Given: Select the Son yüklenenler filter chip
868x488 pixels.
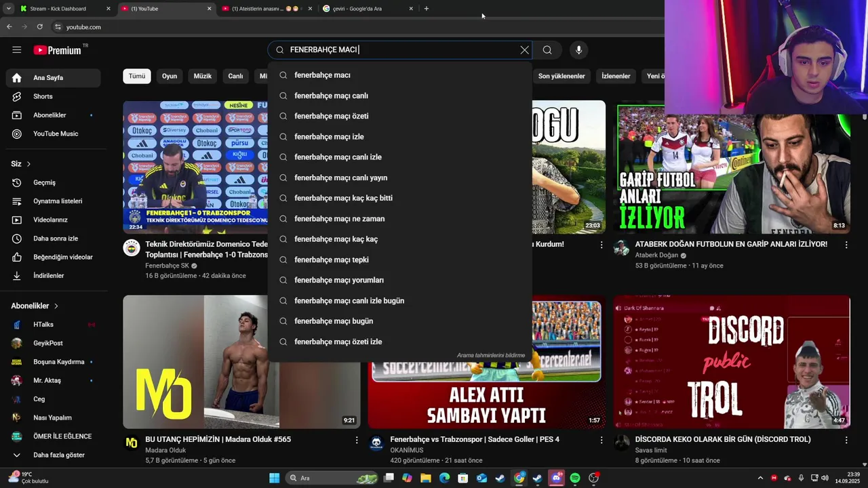Looking at the screenshot, I should pos(561,76).
